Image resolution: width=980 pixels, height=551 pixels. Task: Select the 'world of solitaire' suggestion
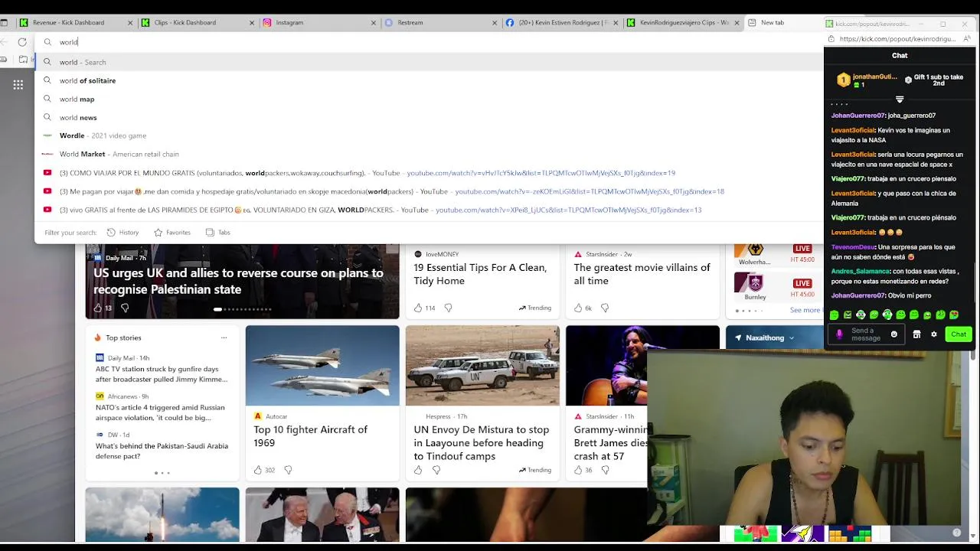[429, 80]
